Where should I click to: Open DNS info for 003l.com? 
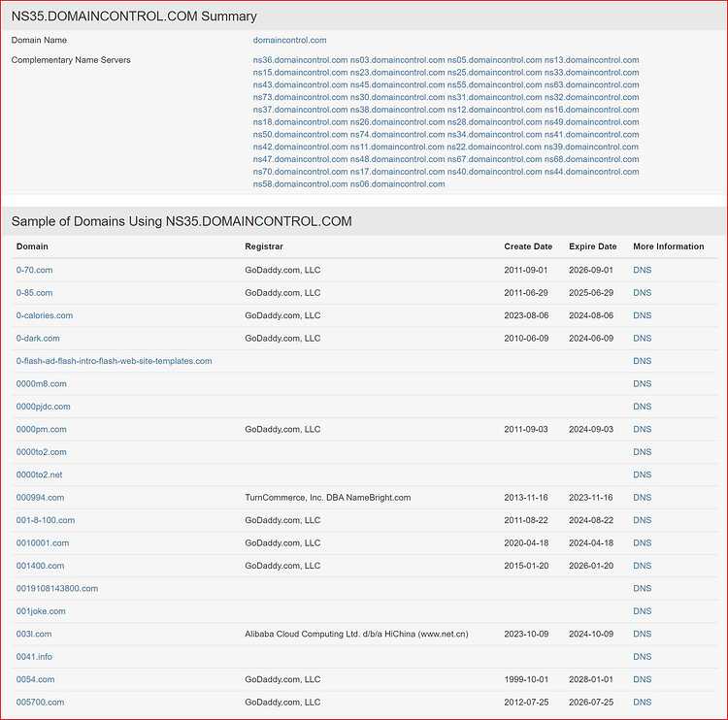(643, 634)
